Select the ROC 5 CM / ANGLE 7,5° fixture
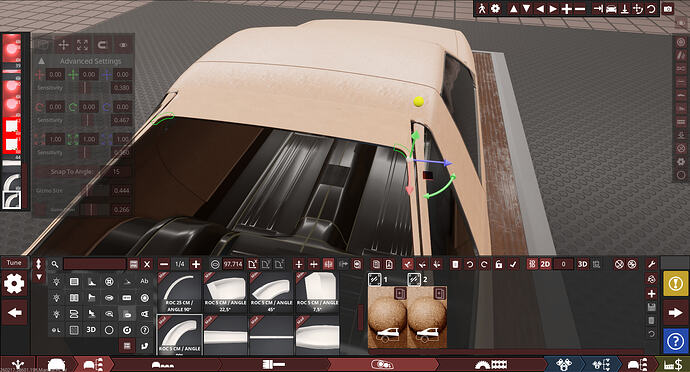The image size is (690, 372). click(x=317, y=292)
